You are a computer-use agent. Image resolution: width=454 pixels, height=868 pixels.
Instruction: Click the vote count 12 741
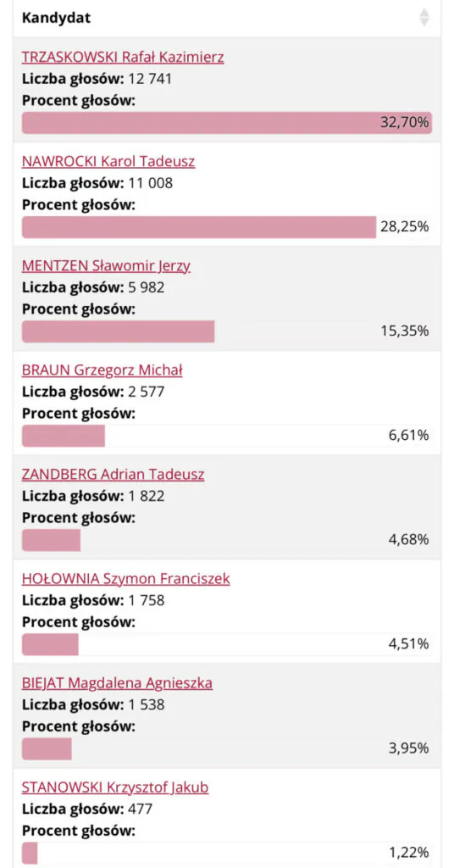[x=149, y=79]
